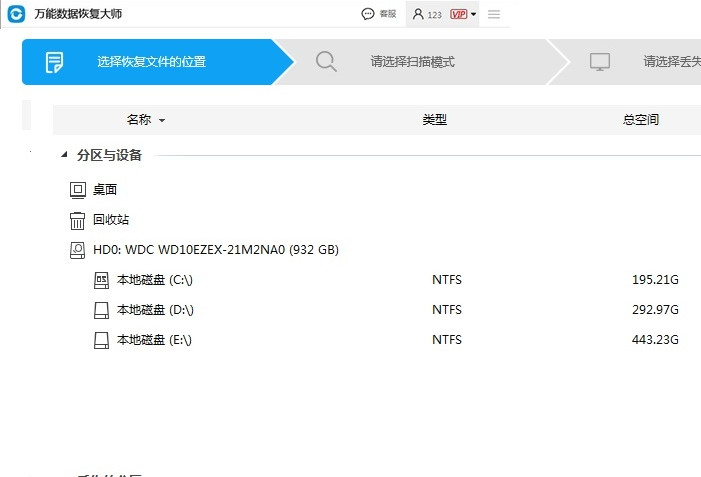Collapse the 分区与设备 section triangle
This screenshot has height=477, width=701.
[64, 155]
